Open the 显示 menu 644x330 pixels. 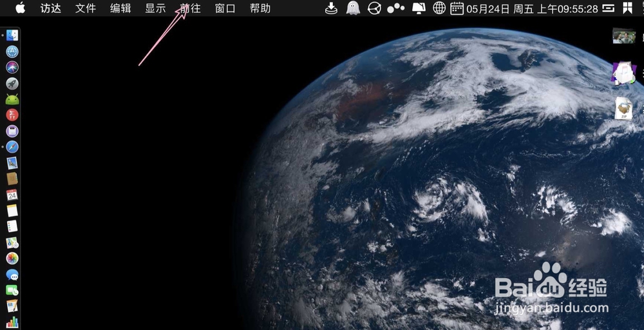[155, 8]
